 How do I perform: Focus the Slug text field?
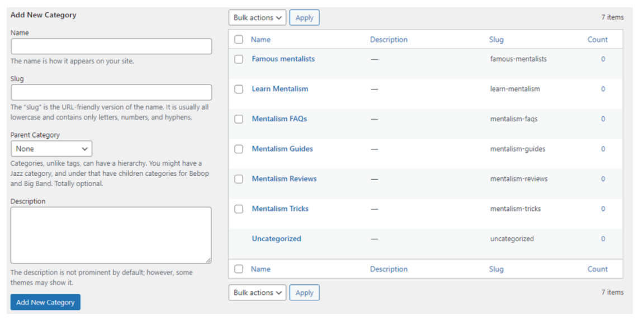[x=111, y=92]
